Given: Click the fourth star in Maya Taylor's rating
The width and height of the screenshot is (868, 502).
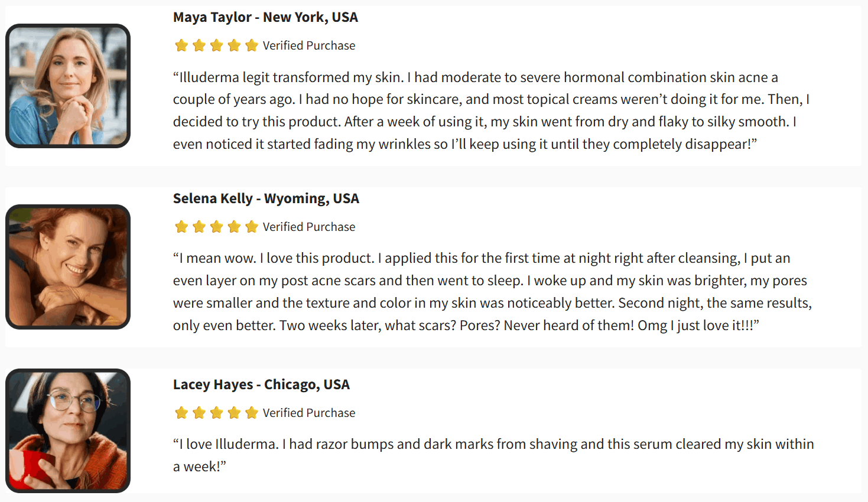Looking at the screenshot, I should 234,45.
